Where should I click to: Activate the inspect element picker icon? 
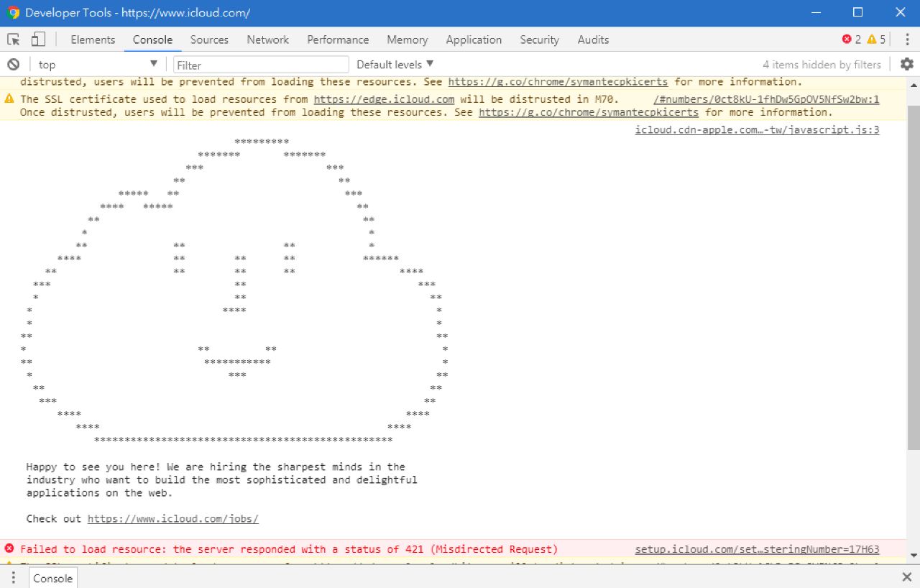[x=14, y=40]
